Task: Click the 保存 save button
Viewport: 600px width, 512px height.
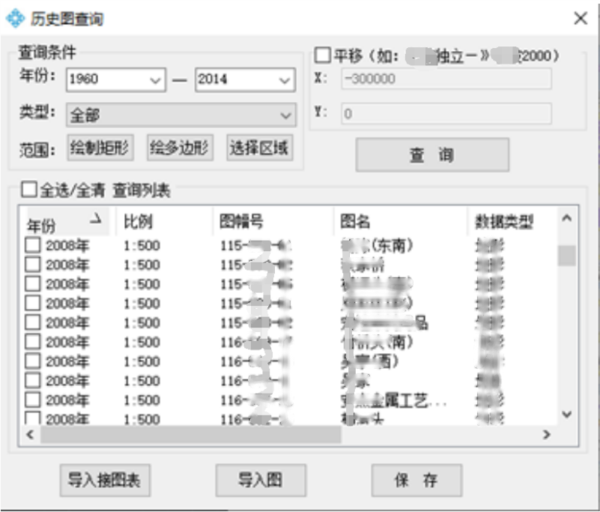Action: click(416, 480)
